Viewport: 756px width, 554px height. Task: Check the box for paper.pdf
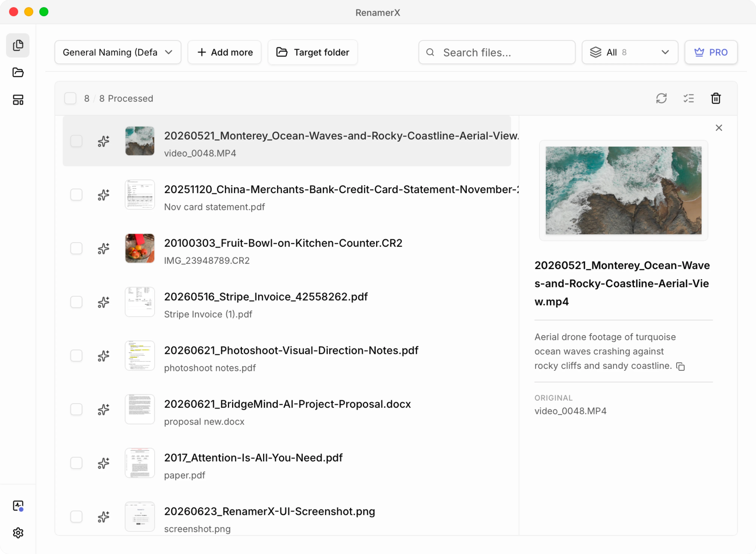point(76,463)
